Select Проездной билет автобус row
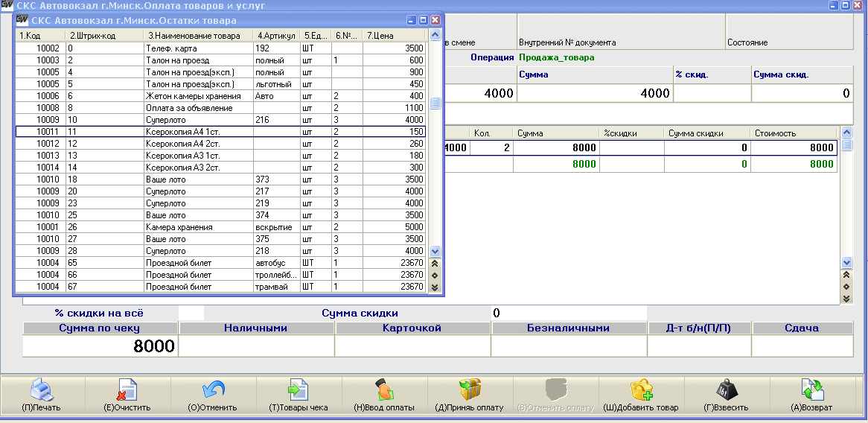 tap(220, 263)
